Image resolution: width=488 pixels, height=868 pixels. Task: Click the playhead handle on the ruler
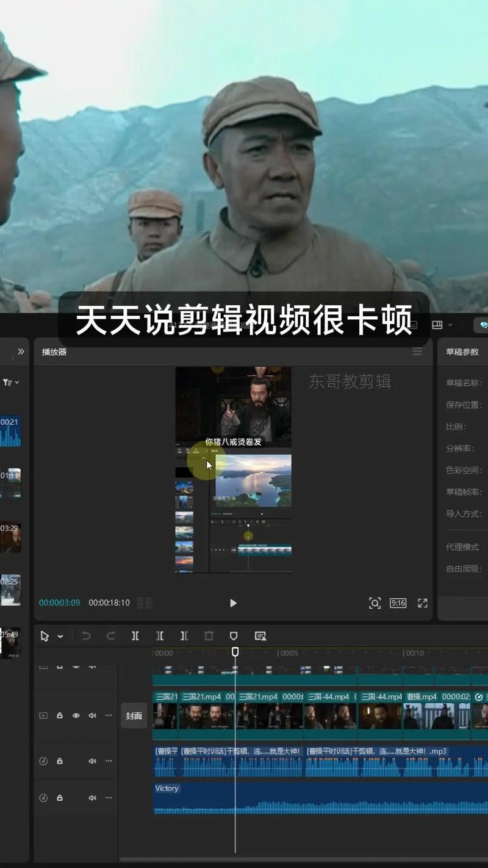tap(235, 653)
